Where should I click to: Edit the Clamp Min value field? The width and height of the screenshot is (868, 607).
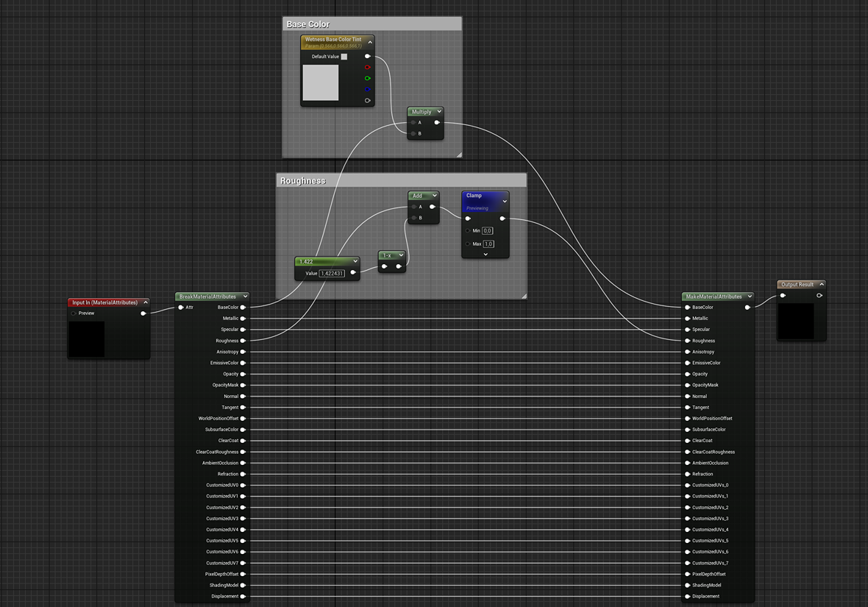point(487,230)
